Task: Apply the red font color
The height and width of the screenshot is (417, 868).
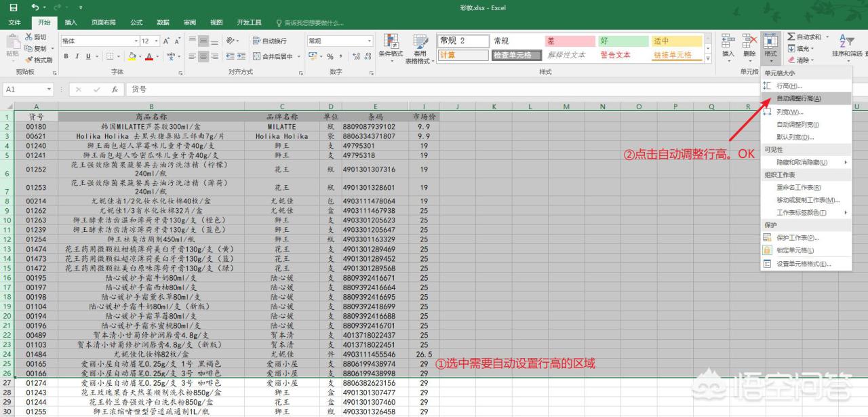Action: click(x=149, y=56)
